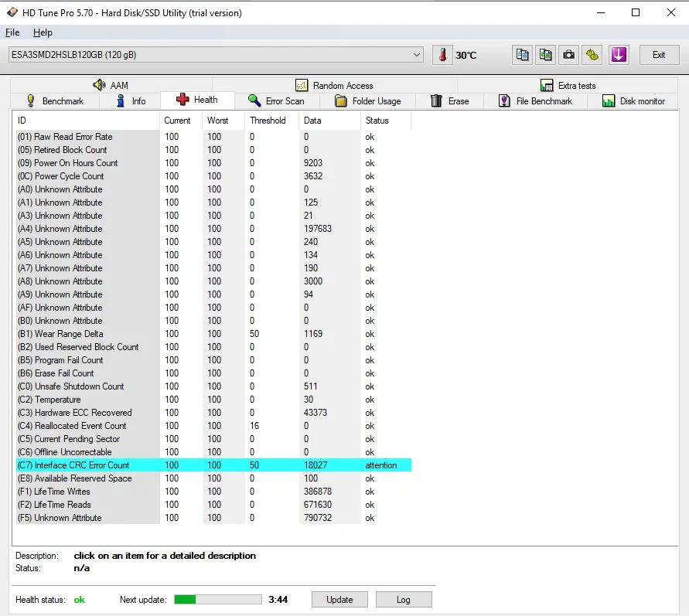Select the (C6) Offline Uncorrectable row
Screen dimensions: 689x616
(x=213, y=452)
